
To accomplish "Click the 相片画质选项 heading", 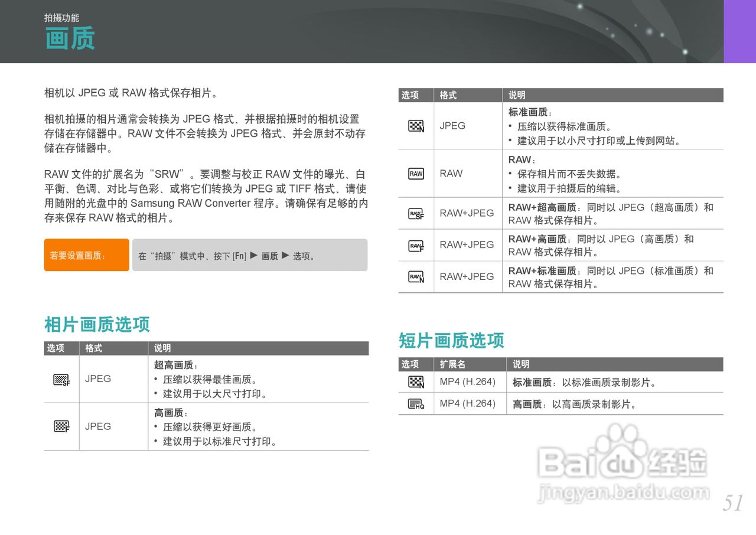I will pyautogui.click(x=97, y=324).
